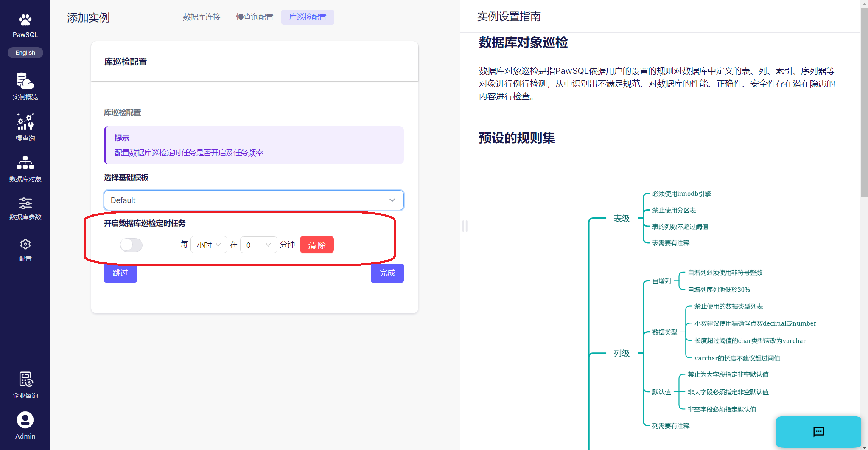Click the PawSQL paw logo icon

[25, 20]
